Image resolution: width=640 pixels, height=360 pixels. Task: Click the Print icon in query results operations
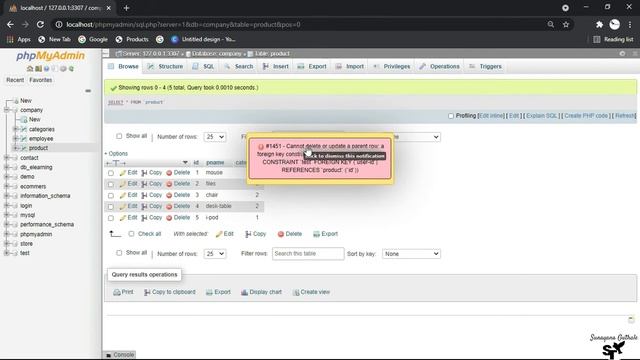click(x=117, y=292)
